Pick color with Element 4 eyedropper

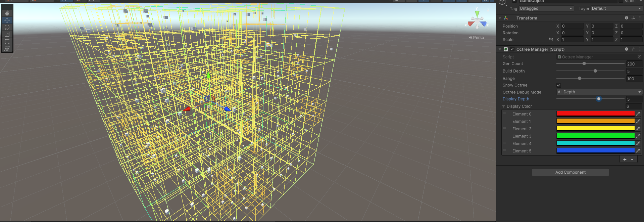[x=638, y=143]
